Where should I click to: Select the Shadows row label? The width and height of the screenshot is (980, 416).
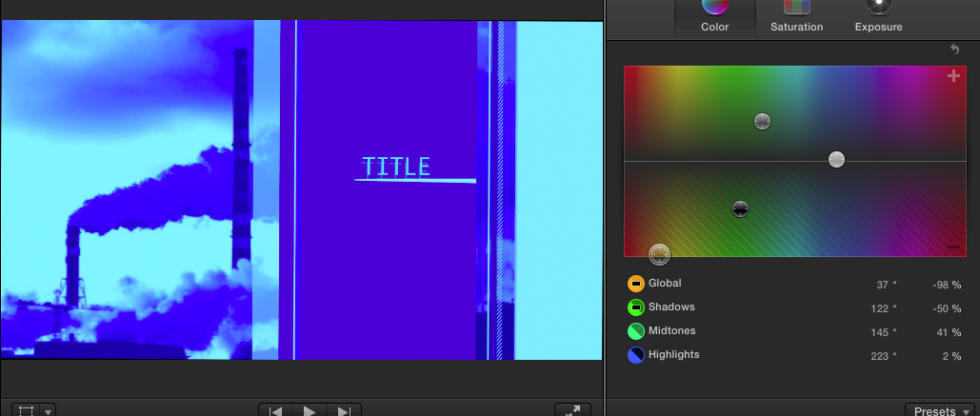(671, 307)
